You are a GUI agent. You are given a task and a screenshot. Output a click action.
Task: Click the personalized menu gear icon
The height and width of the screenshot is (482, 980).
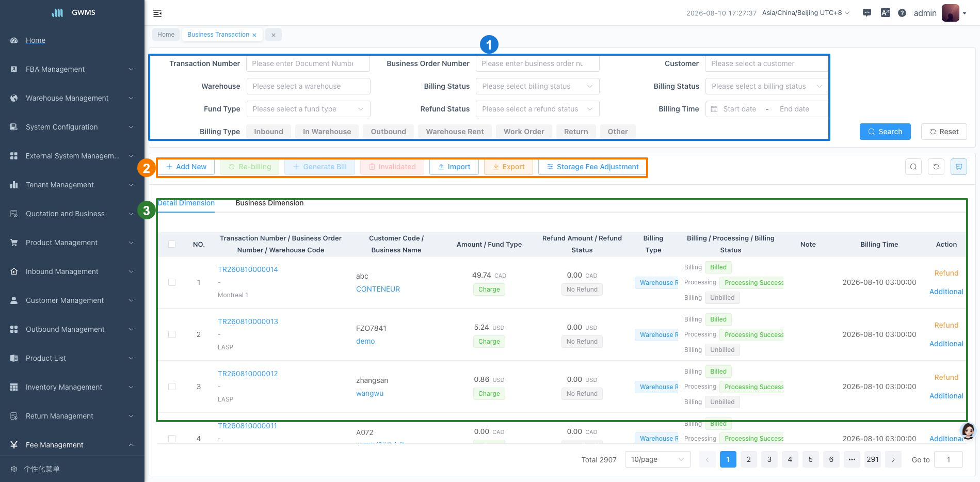tap(14, 469)
